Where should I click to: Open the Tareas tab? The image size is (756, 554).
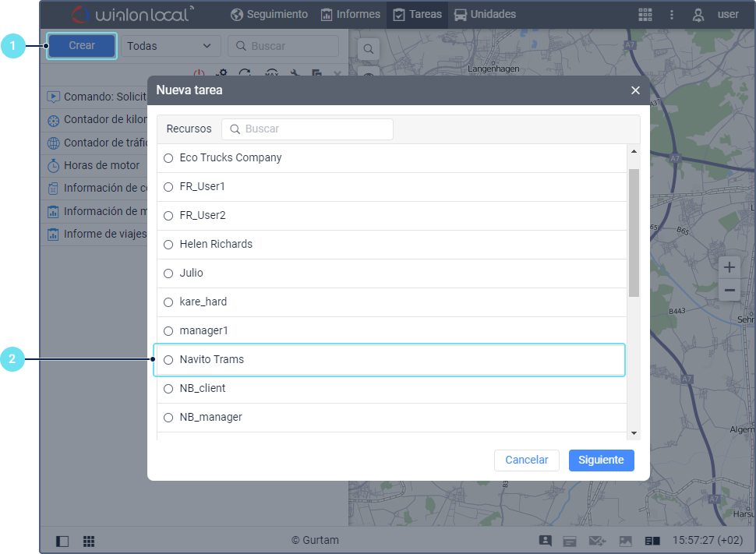pos(418,15)
